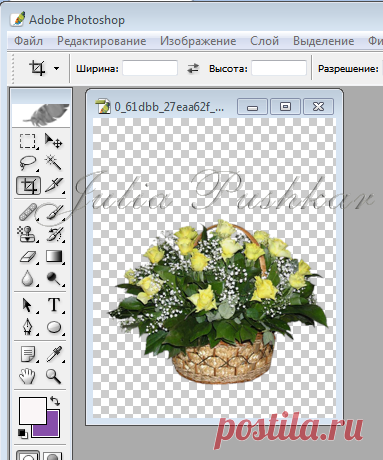The image size is (383, 460).
Task: Select the Path Selection tool
Action: (27, 305)
